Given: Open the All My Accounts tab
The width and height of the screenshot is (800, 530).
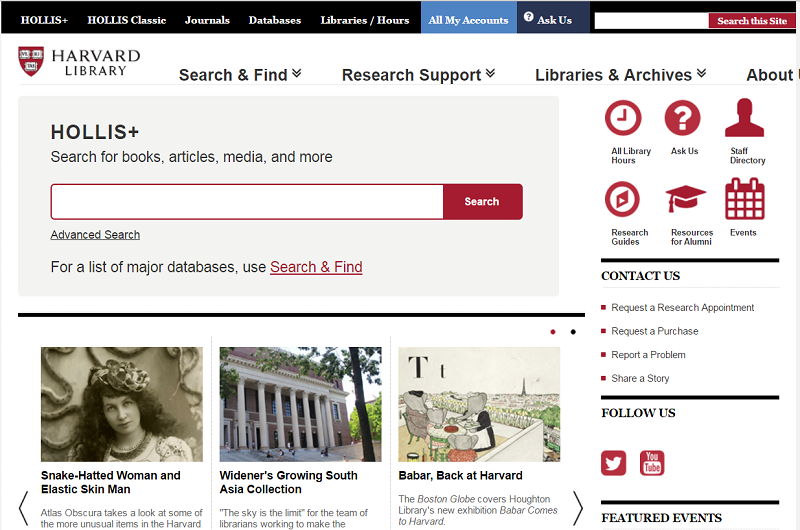Looking at the screenshot, I should tap(468, 18).
